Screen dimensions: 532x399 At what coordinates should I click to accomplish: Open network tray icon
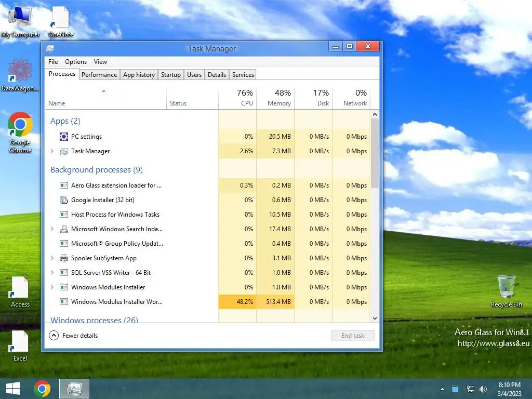pyautogui.click(x=470, y=389)
